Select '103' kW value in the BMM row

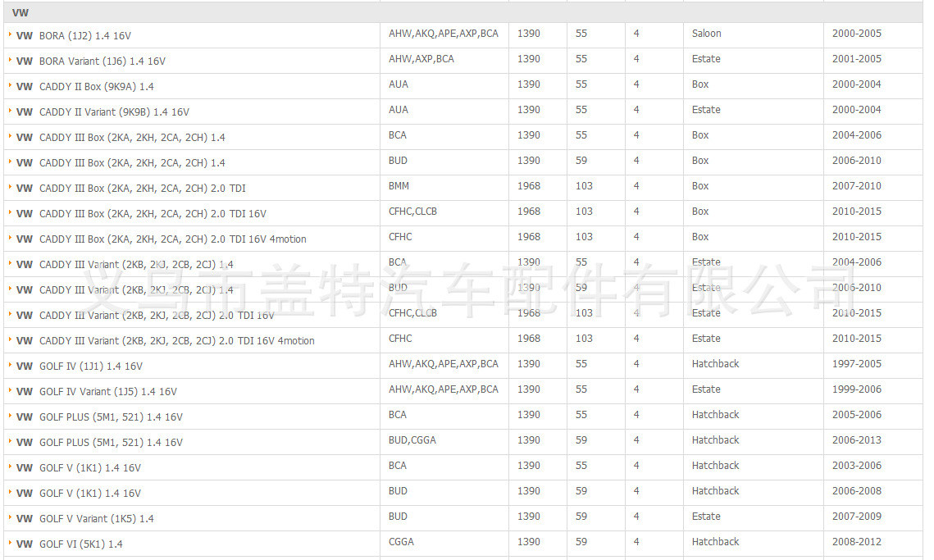584,186
